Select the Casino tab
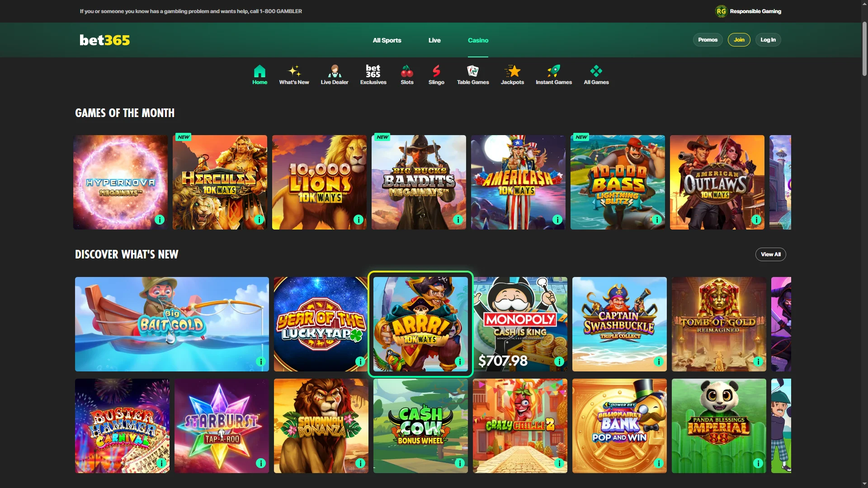Viewport: 868px width, 488px height. 478,40
